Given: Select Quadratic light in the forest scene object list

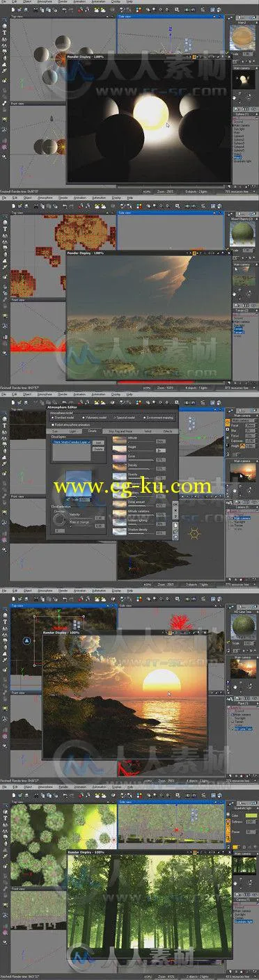Looking at the screenshot, I should tap(243, 922).
